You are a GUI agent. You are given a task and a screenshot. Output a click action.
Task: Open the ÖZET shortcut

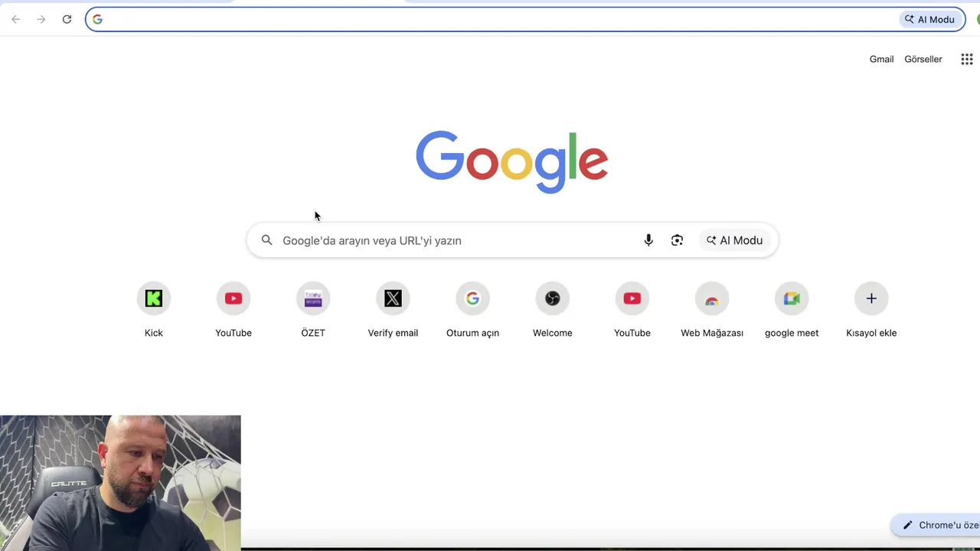(x=313, y=310)
